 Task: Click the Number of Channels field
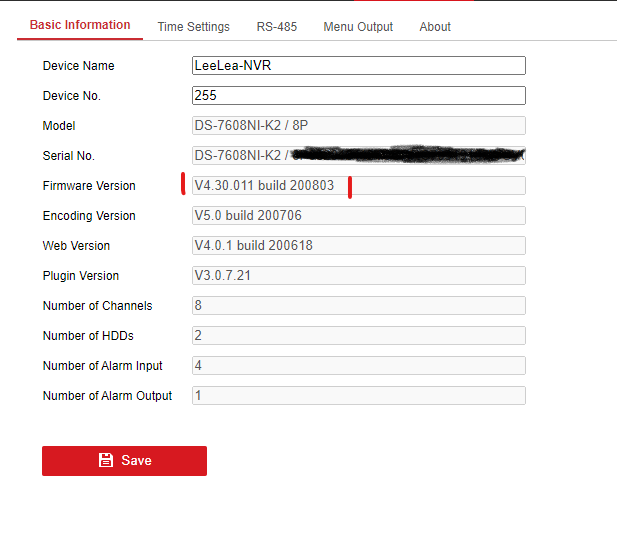tap(358, 306)
